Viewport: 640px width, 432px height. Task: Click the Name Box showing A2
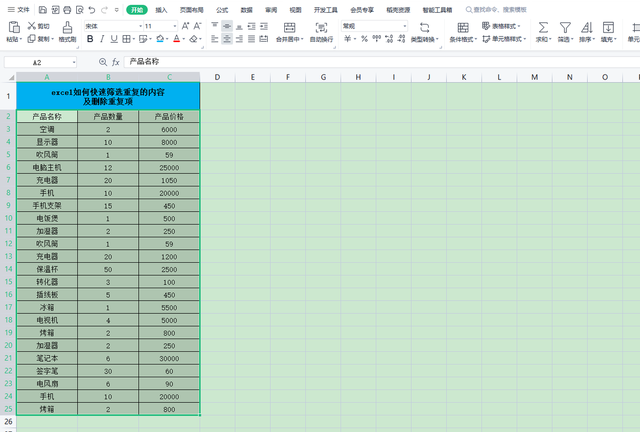[40, 62]
